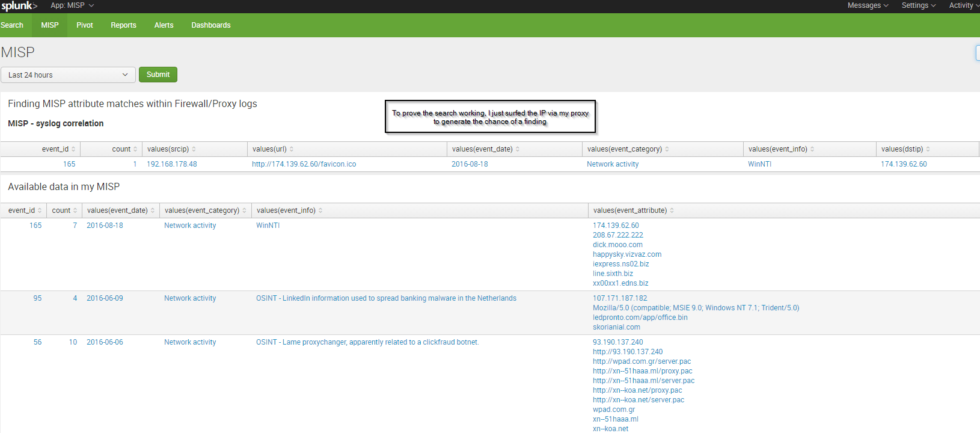Click Network activity in event 95 row

[x=190, y=298]
